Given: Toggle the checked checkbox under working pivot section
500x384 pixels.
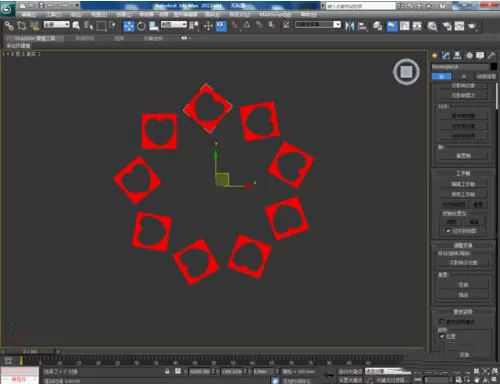Looking at the screenshot, I should pos(448,231).
